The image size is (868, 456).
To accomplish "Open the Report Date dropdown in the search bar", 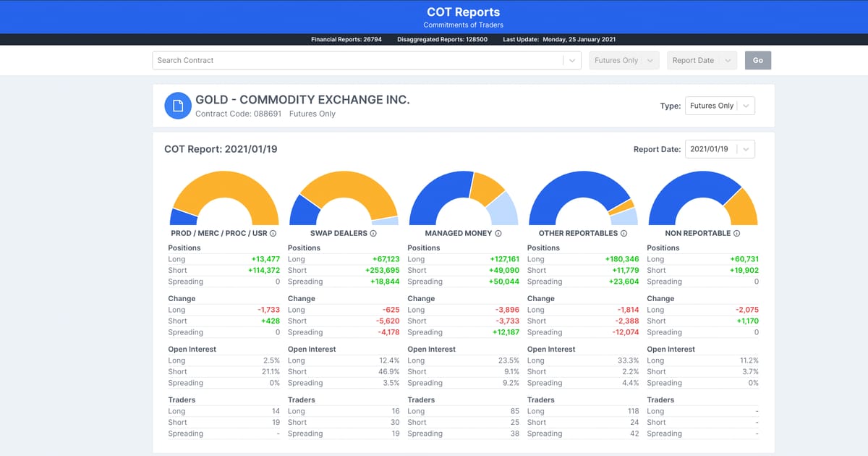I will [702, 60].
